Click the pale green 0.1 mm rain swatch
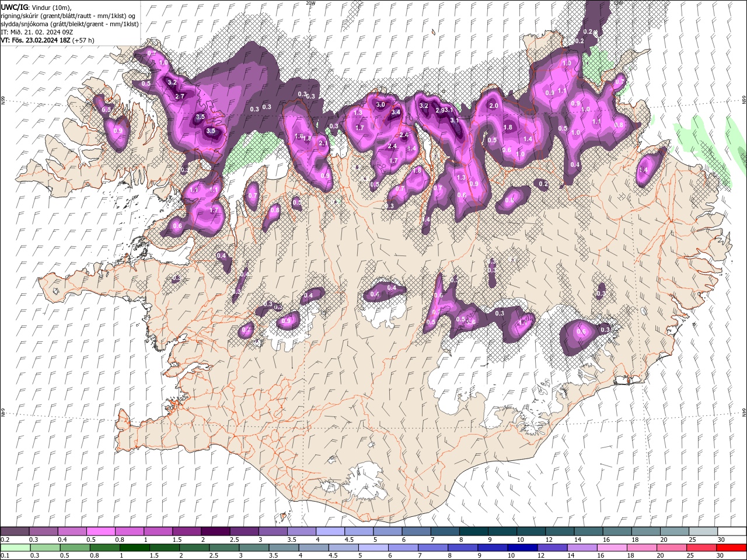Image resolution: width=747 pixels, height=560 pixels. click(x=15, y=548)
